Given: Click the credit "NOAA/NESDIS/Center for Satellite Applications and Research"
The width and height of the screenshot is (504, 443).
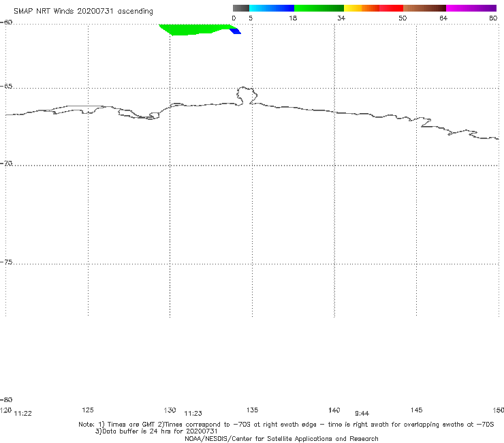Looking at the screenshot, I should [281, 438].
